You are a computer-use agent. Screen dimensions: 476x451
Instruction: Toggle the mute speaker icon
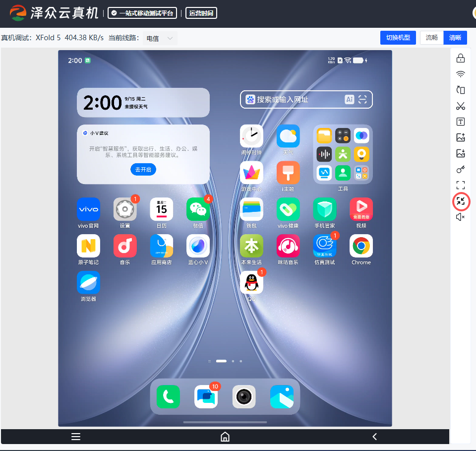461,217
